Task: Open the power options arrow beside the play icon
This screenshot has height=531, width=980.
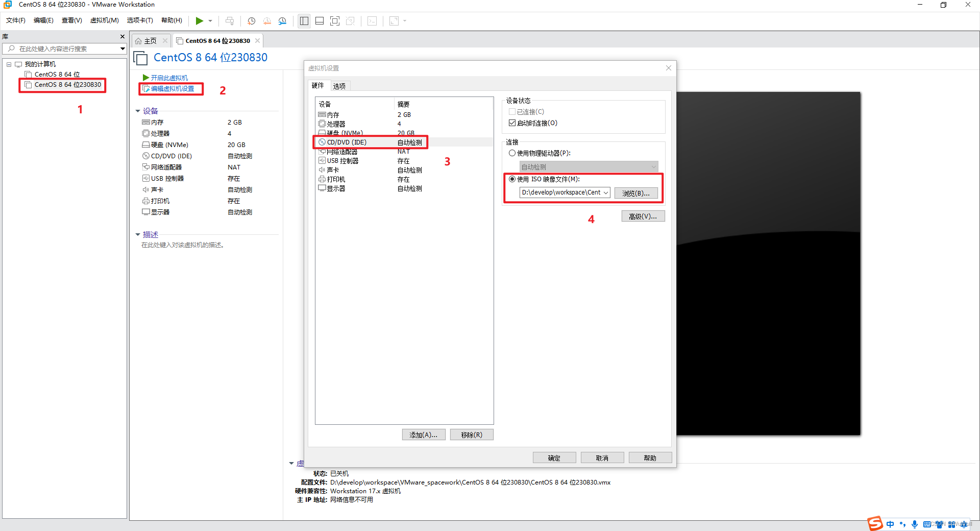Action: coord(210,21)
